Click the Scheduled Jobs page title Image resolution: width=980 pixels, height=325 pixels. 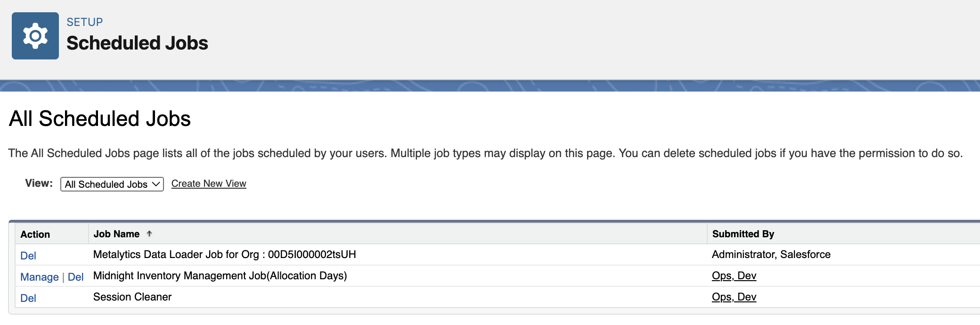click(x=137, y=43)
